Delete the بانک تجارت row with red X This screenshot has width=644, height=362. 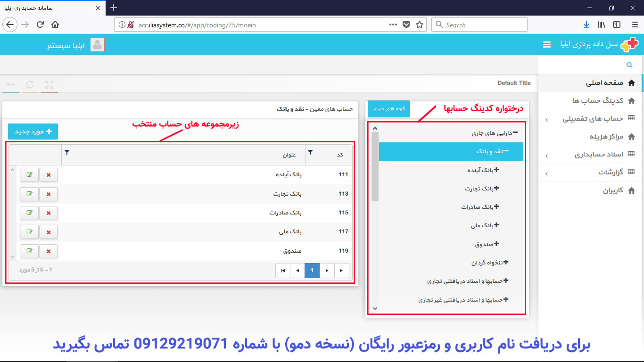pyautogui.click(x=49, y=194)
